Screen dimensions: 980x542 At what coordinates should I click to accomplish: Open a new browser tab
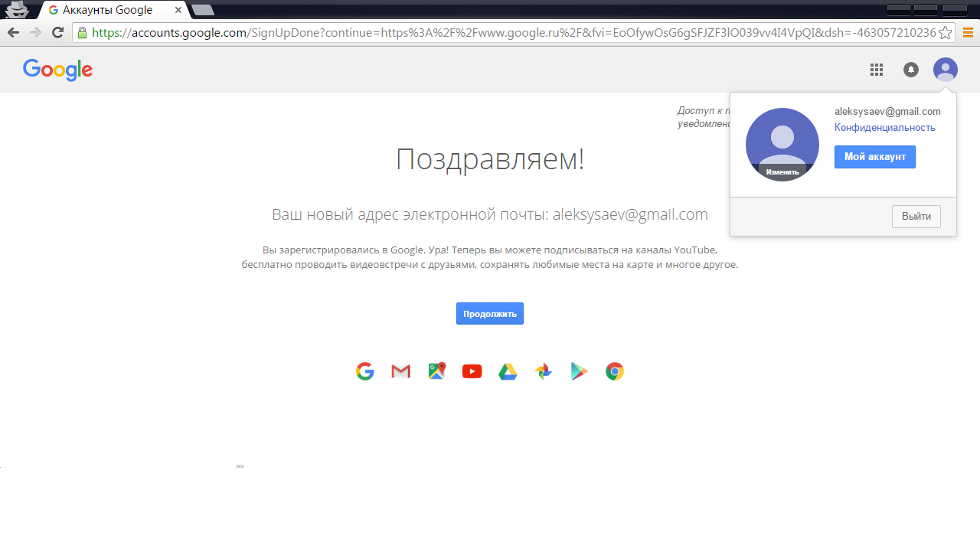click(203, 10)
